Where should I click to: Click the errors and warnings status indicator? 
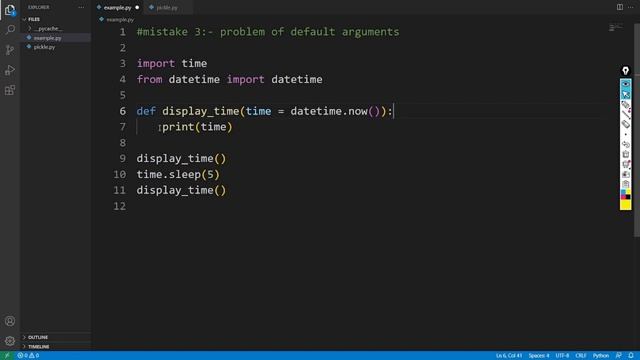click(x=28, y=356)
